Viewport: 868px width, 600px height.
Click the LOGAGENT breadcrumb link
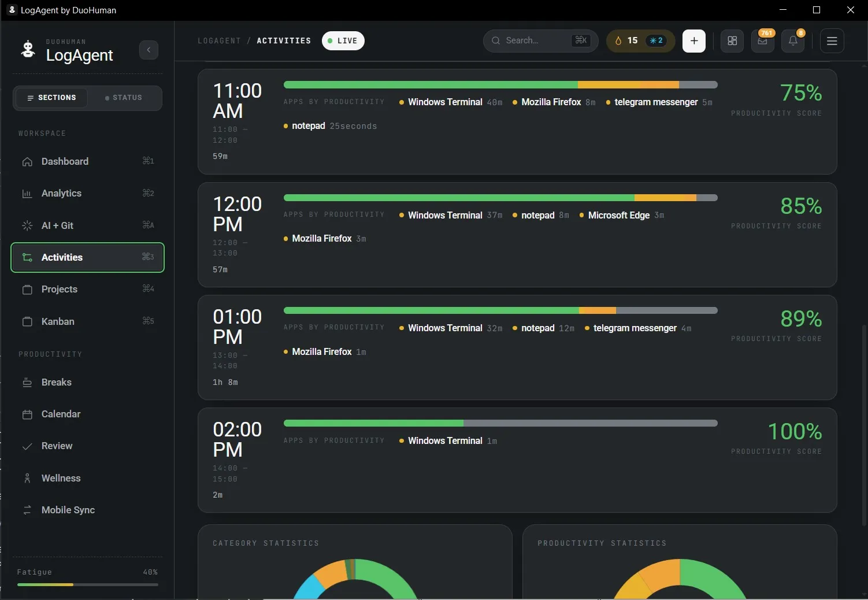tap(219, 40)
